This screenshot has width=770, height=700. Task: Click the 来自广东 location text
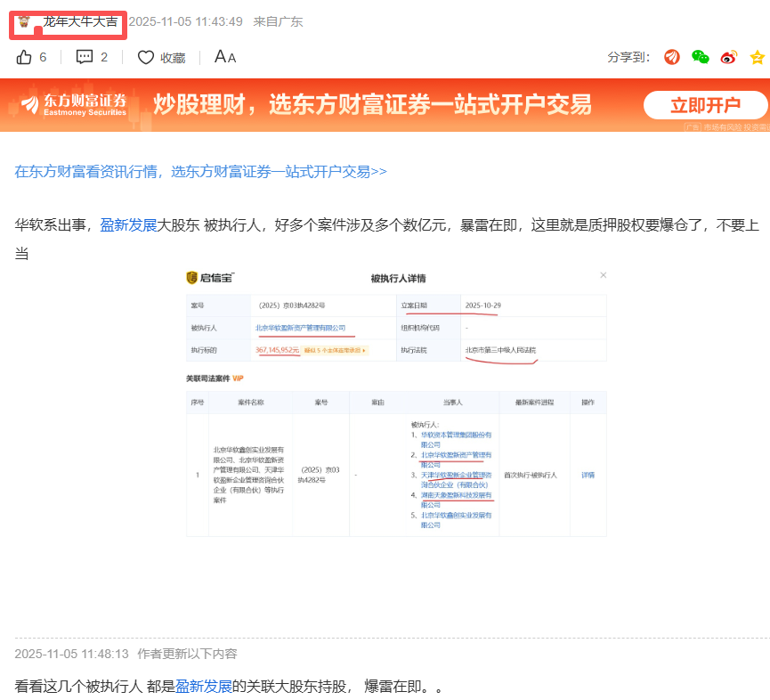[x=278, y=21]
